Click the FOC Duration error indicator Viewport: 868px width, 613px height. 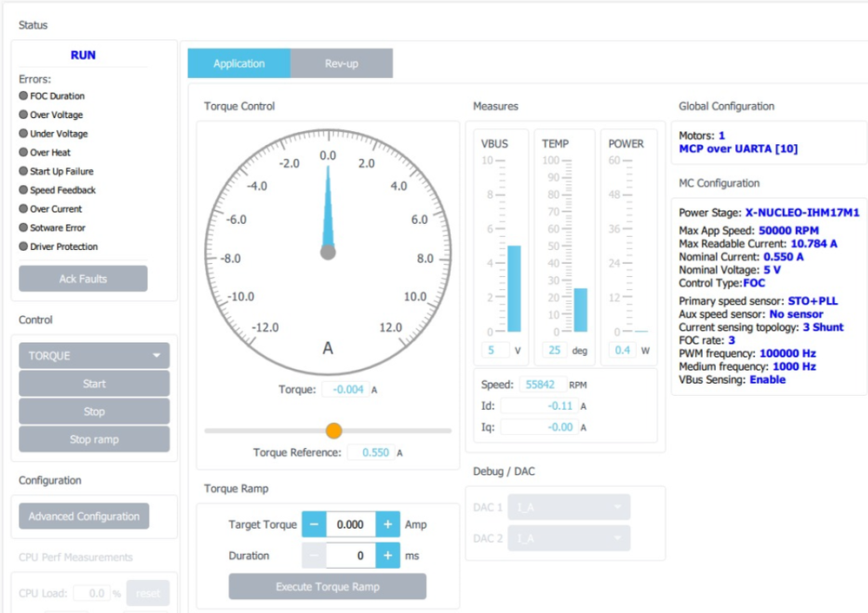pos(23,96)
